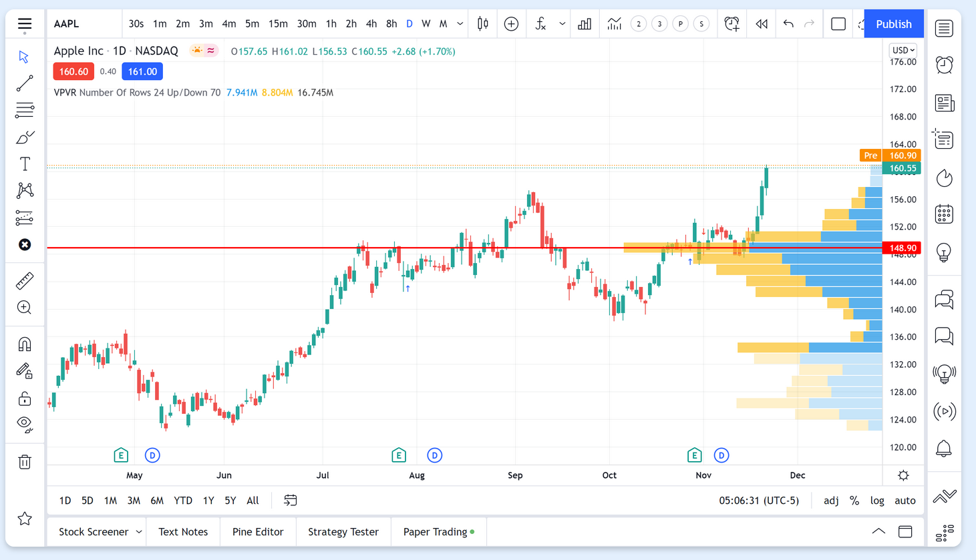Expand Stock Screener dropdown chevron
This screenshot has height=560, width=976.
click(x=139, y=532)
